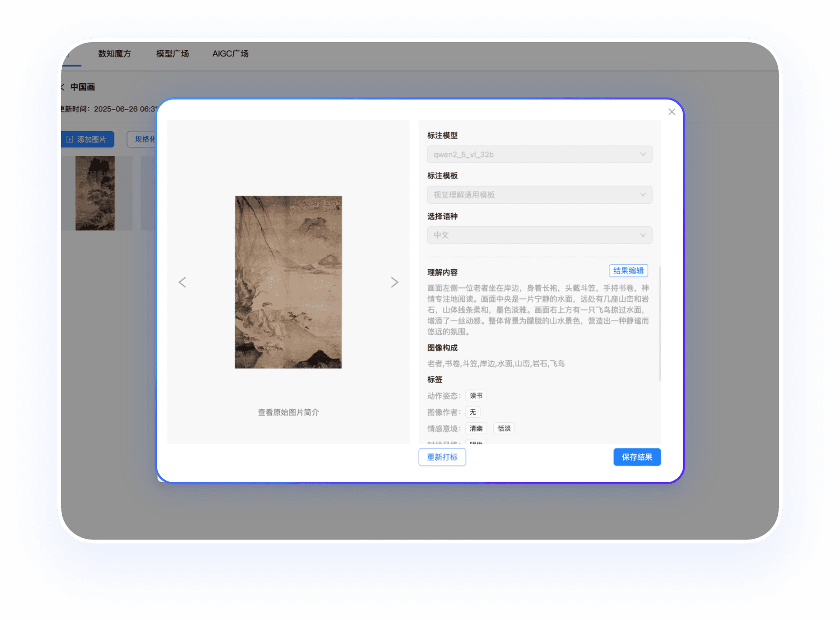Image resolution: width=840 pixels, height=620 pixels.
Task: Click the 结果编辑 button
Action: click(628, 271)
